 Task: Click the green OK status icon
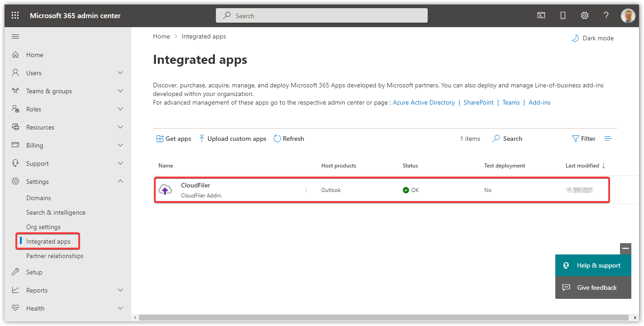pos(406,190)
